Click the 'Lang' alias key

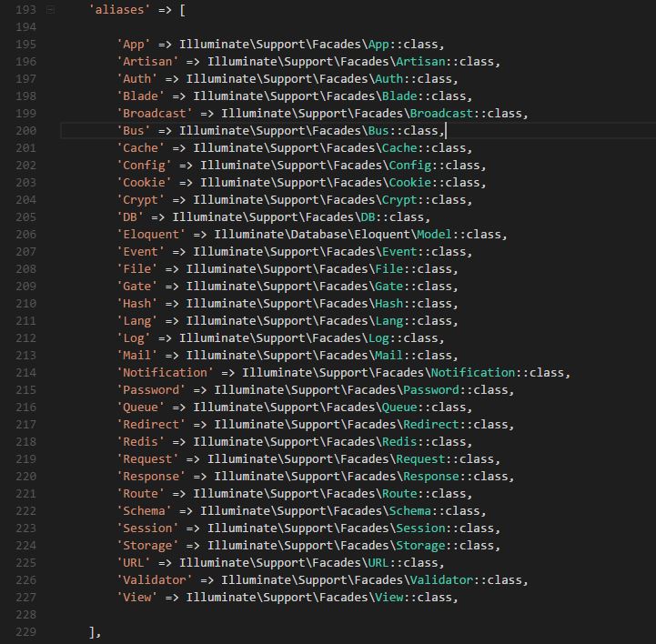(137, 321)
